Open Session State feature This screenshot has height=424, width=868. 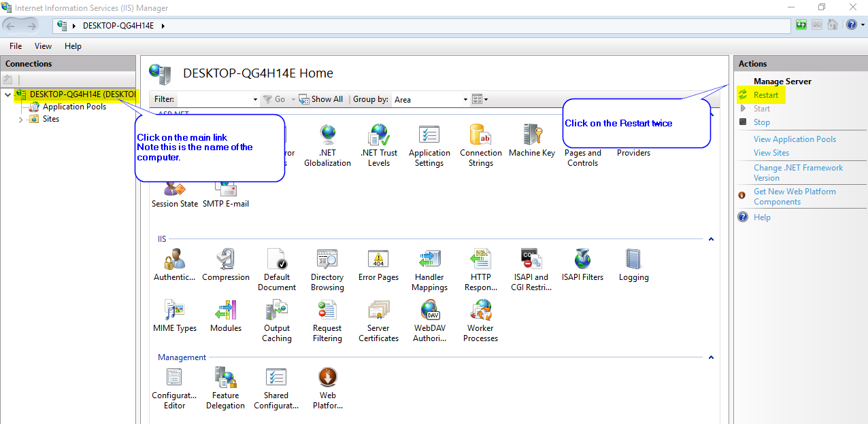(175, 196)
